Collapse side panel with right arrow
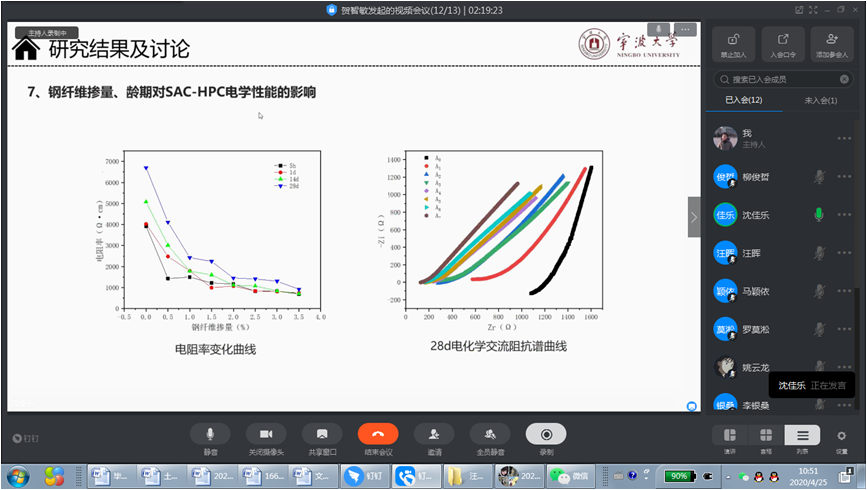Viewport: 867px width, 490px height. point(694,217)
